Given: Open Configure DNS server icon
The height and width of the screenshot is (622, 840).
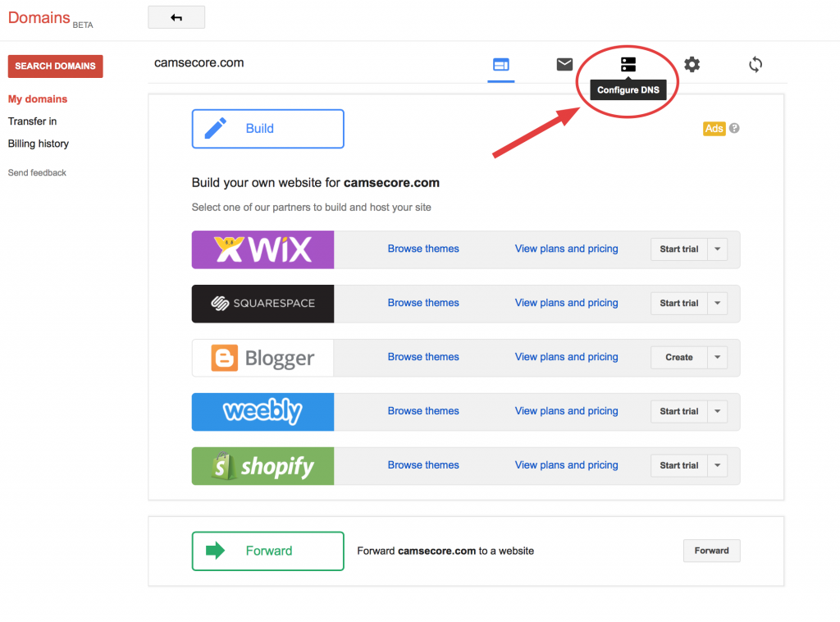Looking at the screenshot, I should click(628, 65).
